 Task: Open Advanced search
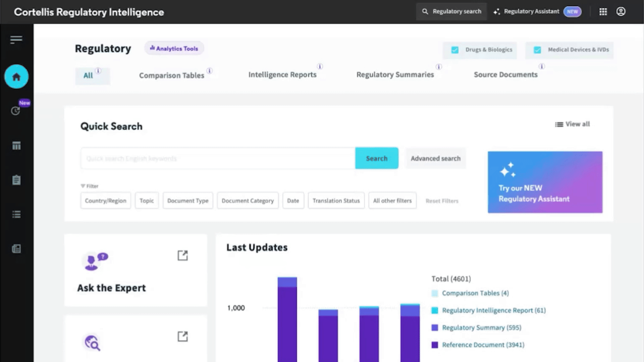(x=436, y=158)
